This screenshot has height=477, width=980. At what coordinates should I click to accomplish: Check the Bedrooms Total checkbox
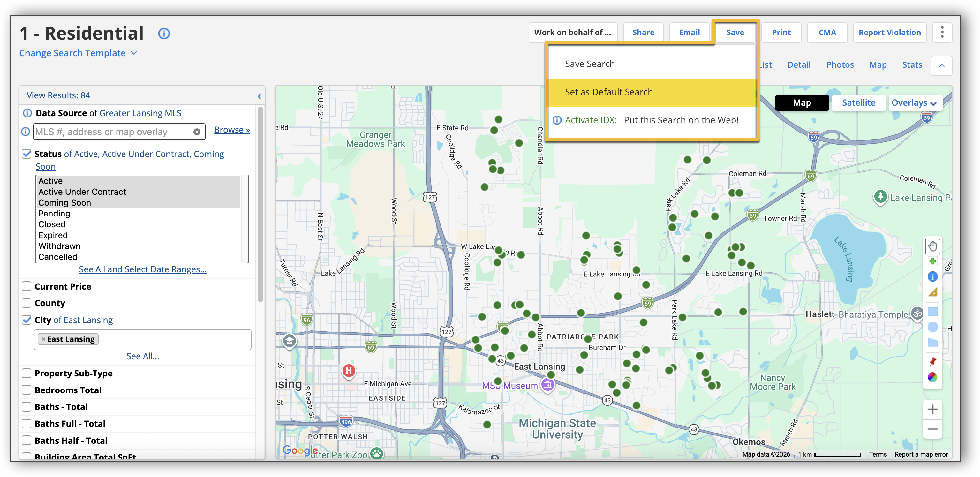tap(26, 390)
